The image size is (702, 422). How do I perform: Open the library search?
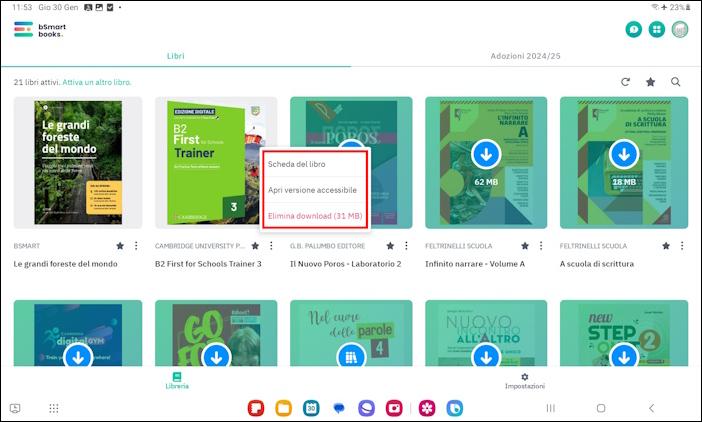coord(676,82)
